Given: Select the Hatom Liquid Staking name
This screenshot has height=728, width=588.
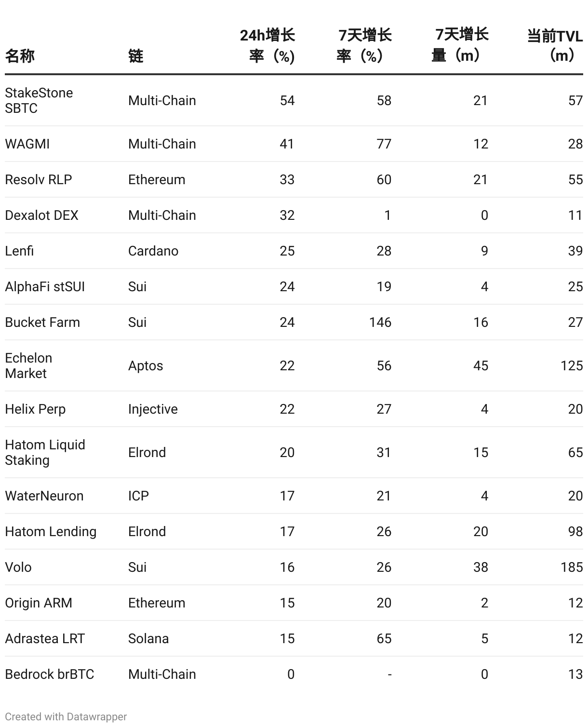Looking at the screenshot, I should pyautogui.click(x=45, y=452).
